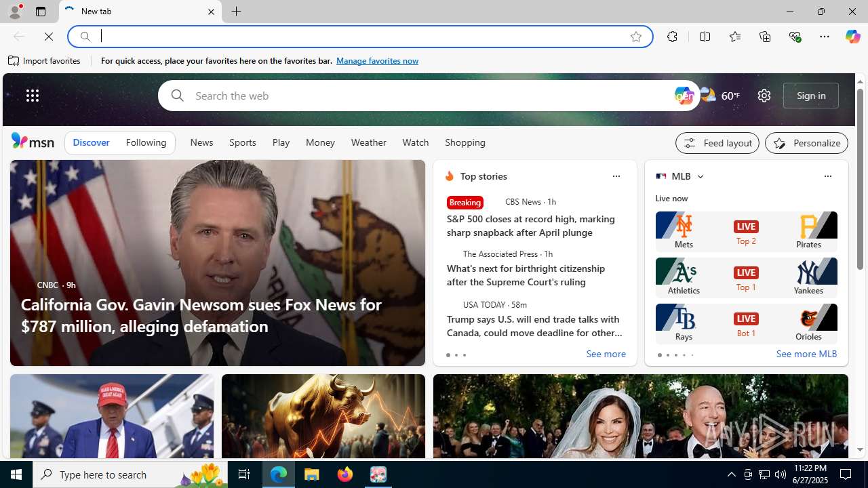Screen dimensions: 868x488
Task: Open Shopping section
Action: point(465,143)
